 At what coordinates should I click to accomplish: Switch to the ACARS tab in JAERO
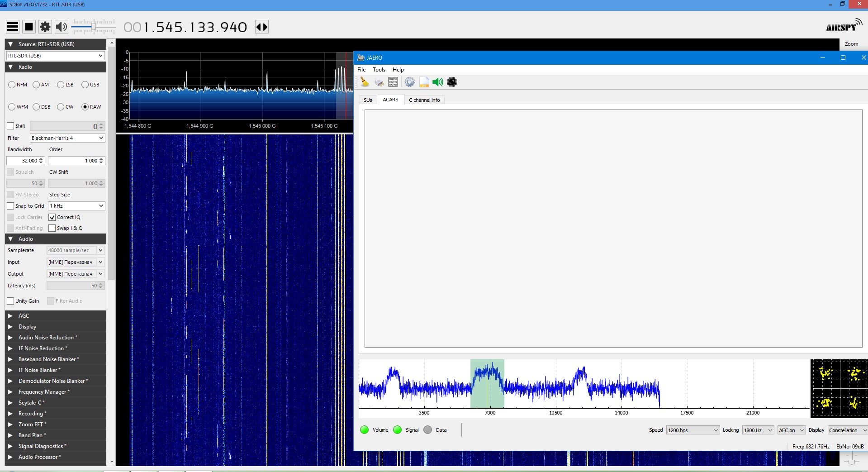(x=390, y=100)
